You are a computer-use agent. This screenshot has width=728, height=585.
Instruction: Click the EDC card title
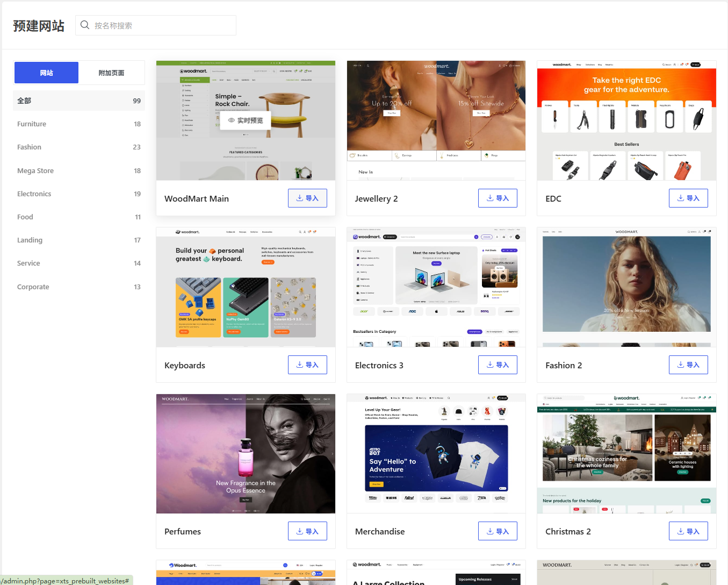(553, 199)
